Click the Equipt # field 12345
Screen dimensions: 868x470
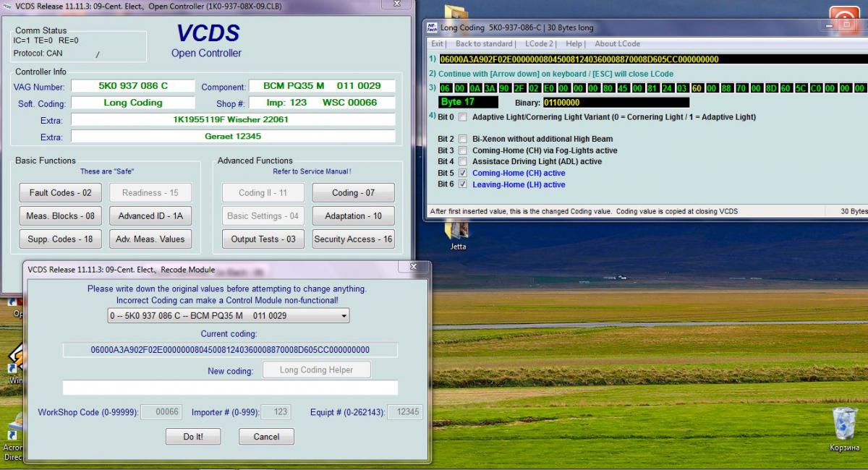(405, 412)
